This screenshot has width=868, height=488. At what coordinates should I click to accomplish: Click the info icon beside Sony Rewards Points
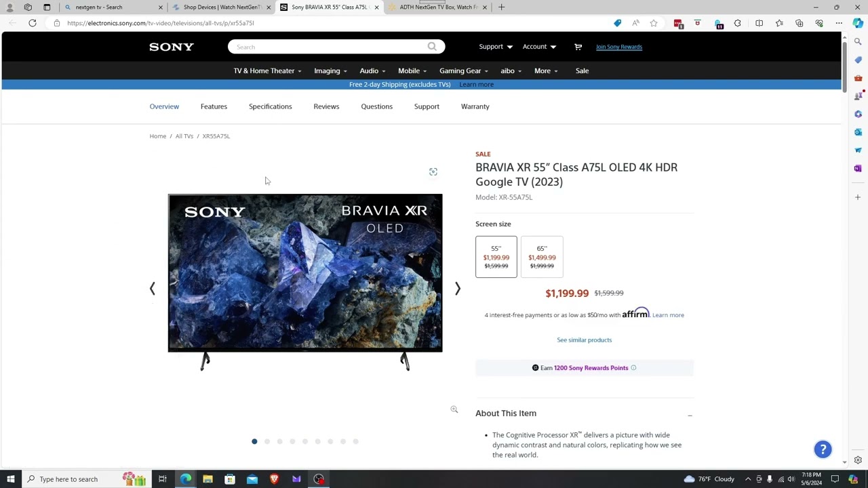tap(633, 368)
